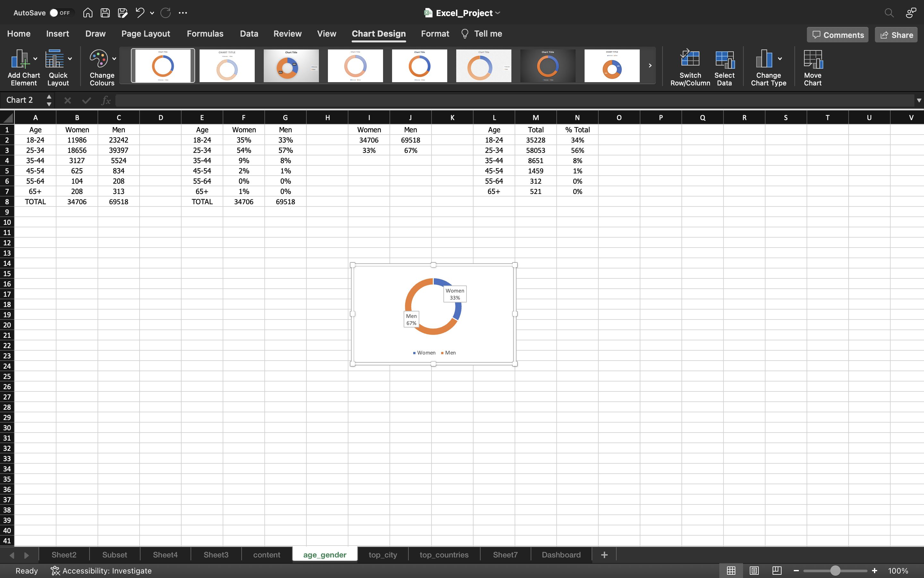The height and width of the screenshot is (578, 924).
Task: Select the first doughnut chart style thumbnail
Action: coord(163,66)
